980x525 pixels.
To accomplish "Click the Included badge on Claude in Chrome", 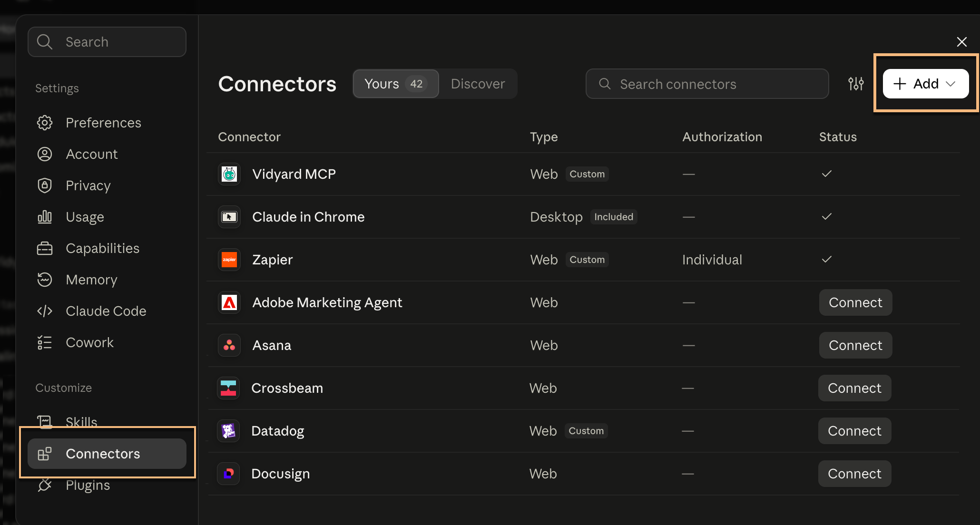I will click(614, 217).
